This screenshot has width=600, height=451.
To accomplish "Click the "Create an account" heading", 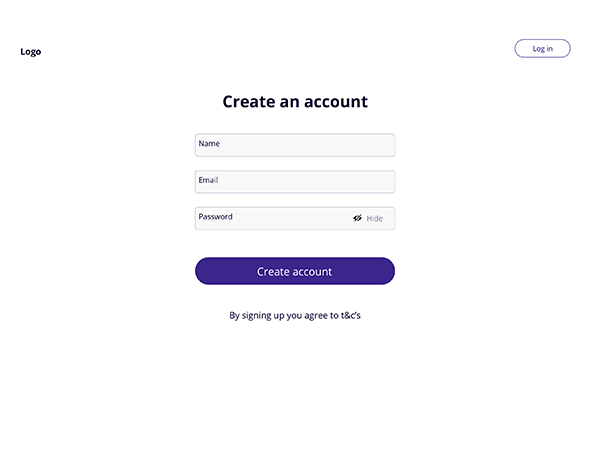I will pos(294,102).
